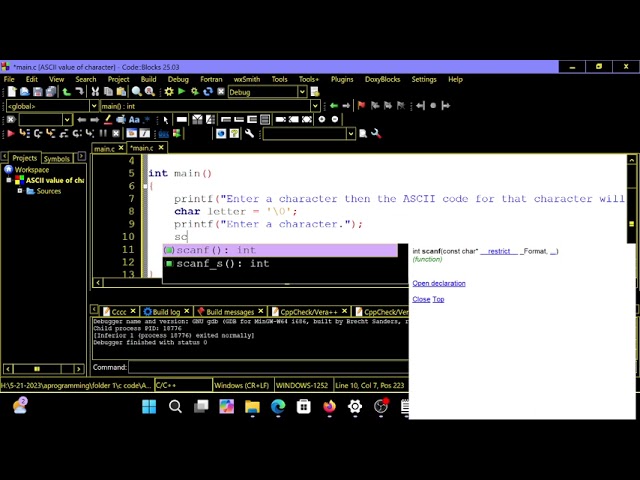Select the Workspace tree item
Image resolution: width=640 pixels, height=480 pixels.
(31, 169)
